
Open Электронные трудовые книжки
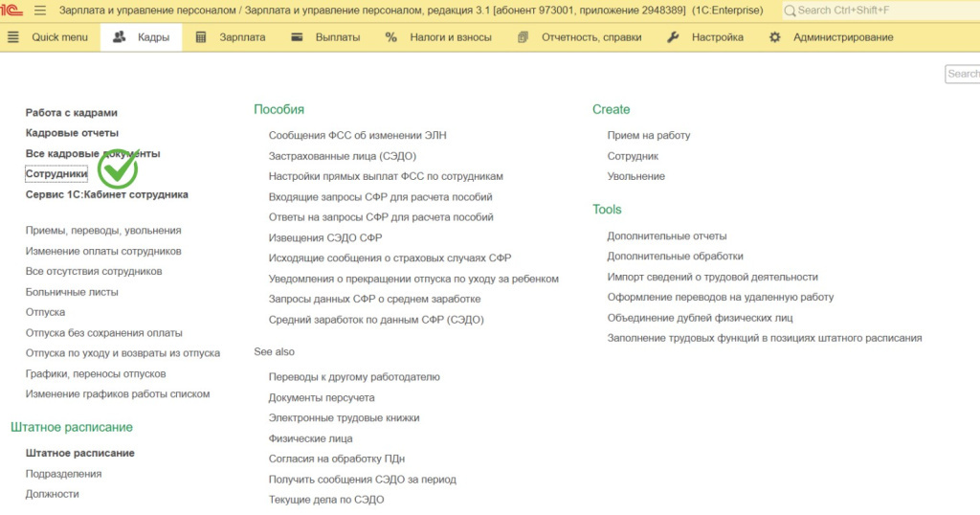pos(344,417)
